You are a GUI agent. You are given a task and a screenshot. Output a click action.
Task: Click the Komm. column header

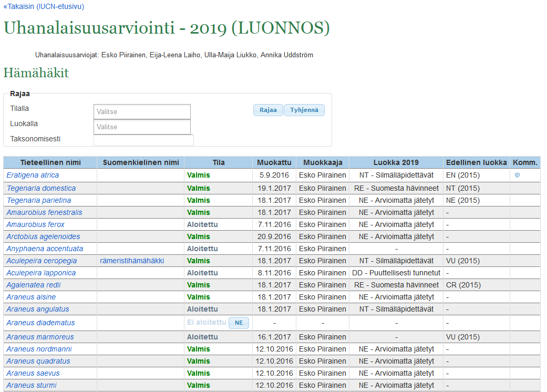(x=525, y=162)
